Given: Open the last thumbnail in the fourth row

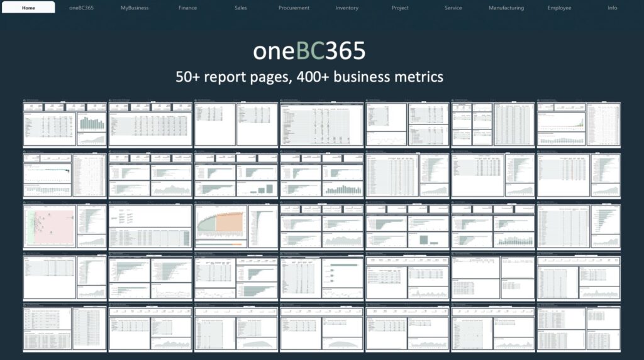Looking at the screenshot, I should point(579,276).
